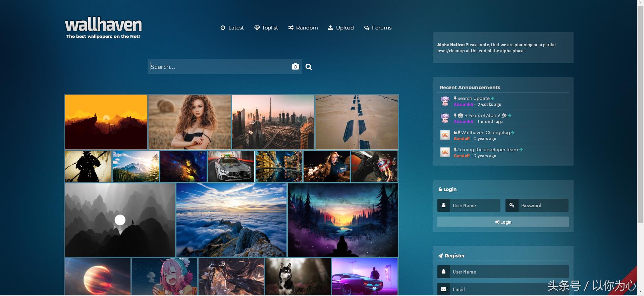The image size is (644, 296).
Task: Open the Toplist page
Action: point(266,28)
